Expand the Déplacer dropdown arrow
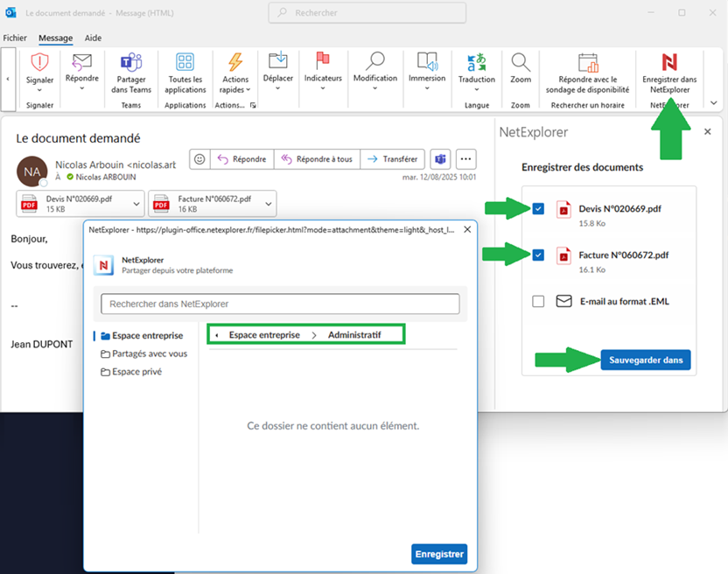Screen dimensions: 728x574 [x=277, y=88]
